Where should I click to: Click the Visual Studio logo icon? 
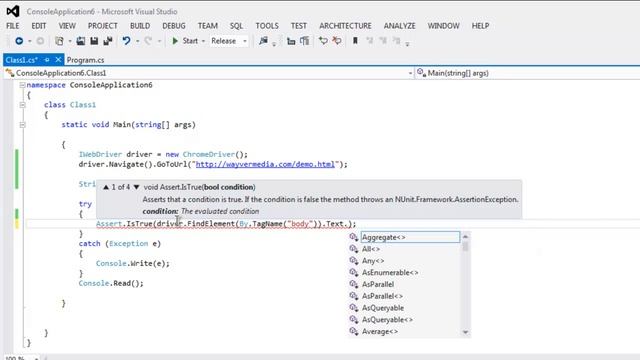(13, 11)
